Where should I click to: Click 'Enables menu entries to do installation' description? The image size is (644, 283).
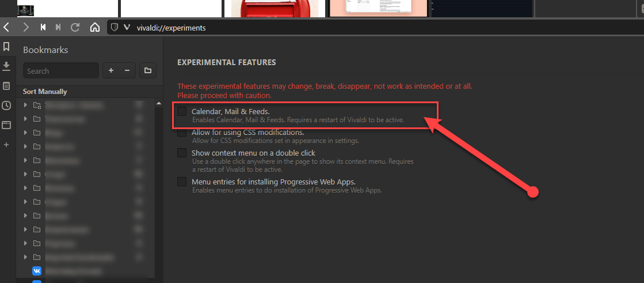[287, 190]
